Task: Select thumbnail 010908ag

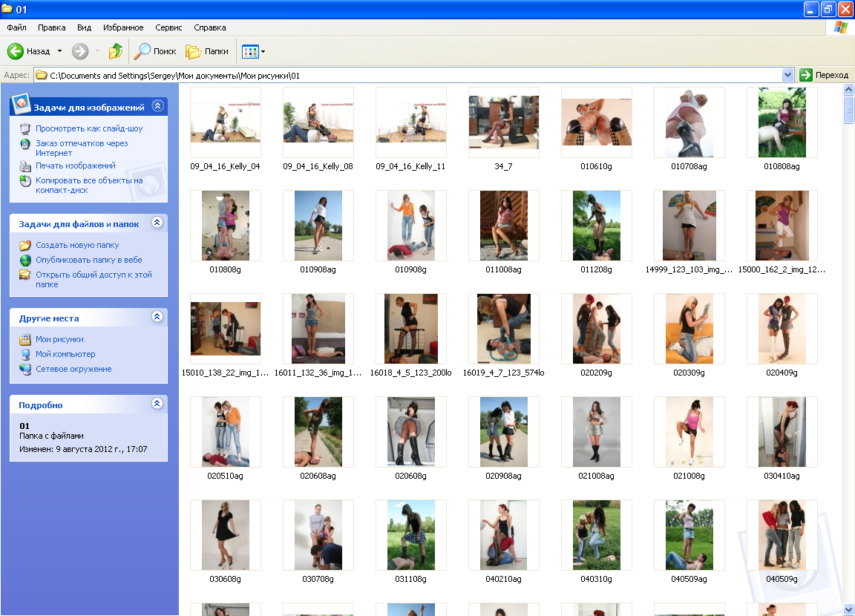Action: [318, 226]
